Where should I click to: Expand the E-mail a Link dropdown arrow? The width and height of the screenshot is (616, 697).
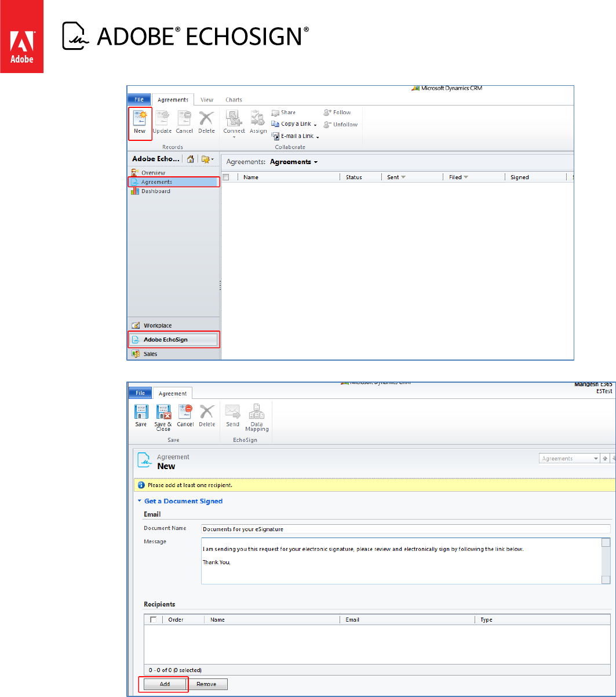[x=318, y=137]
